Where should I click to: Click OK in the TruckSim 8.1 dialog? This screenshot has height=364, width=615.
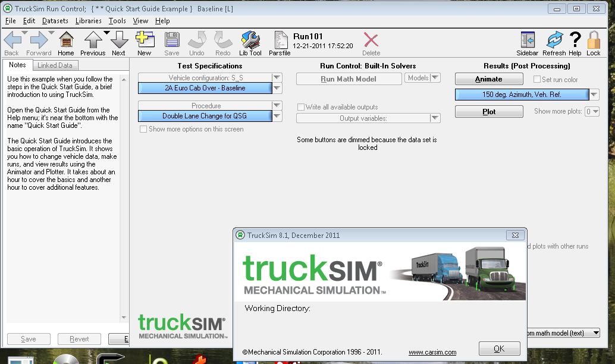pos(499,349)
